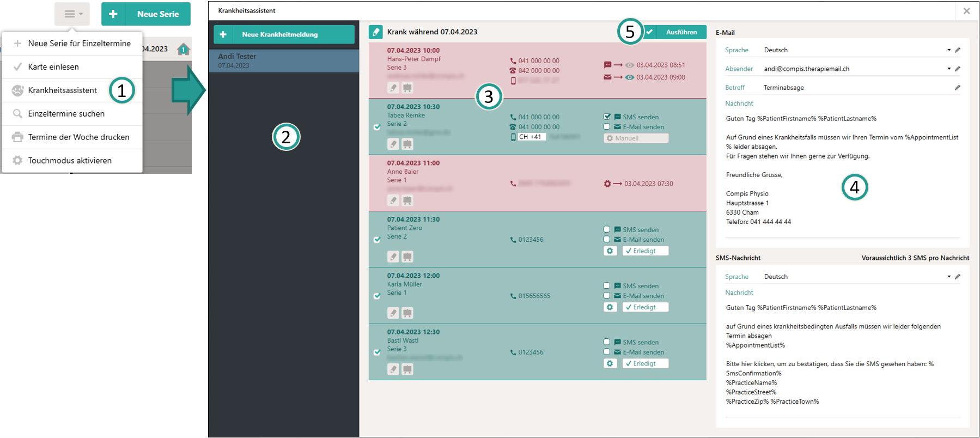
Task: Choose 'Termine der Woche drucken' menu entry
Action: (79, 137)
